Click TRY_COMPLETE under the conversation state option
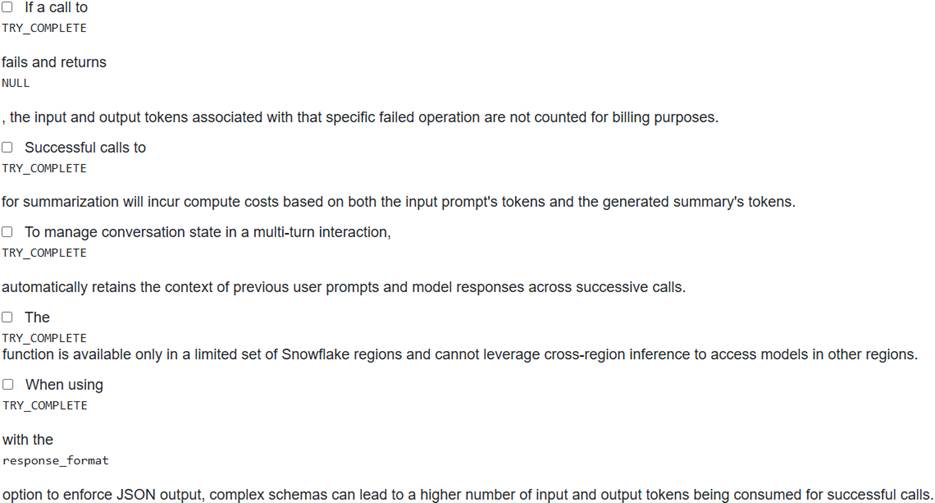Screen dimensions: 935x503 (44, 253)
